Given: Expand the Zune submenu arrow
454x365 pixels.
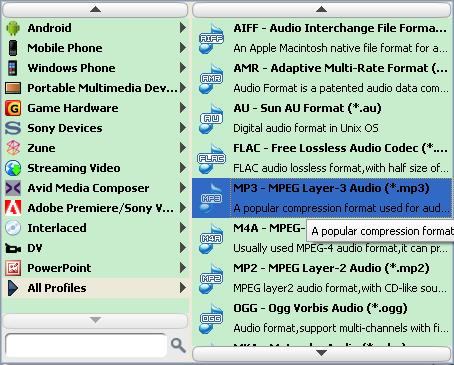Looking at the screenshot, I should 183,148.
